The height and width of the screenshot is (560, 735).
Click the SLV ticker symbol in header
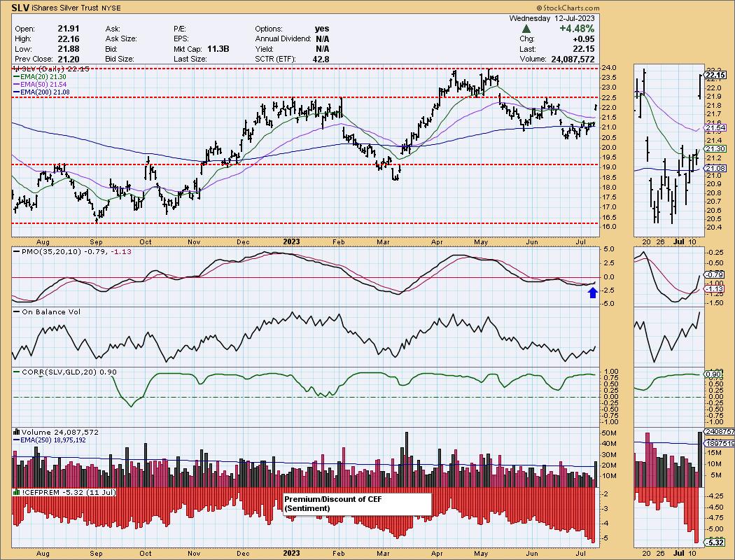point(20,8)
